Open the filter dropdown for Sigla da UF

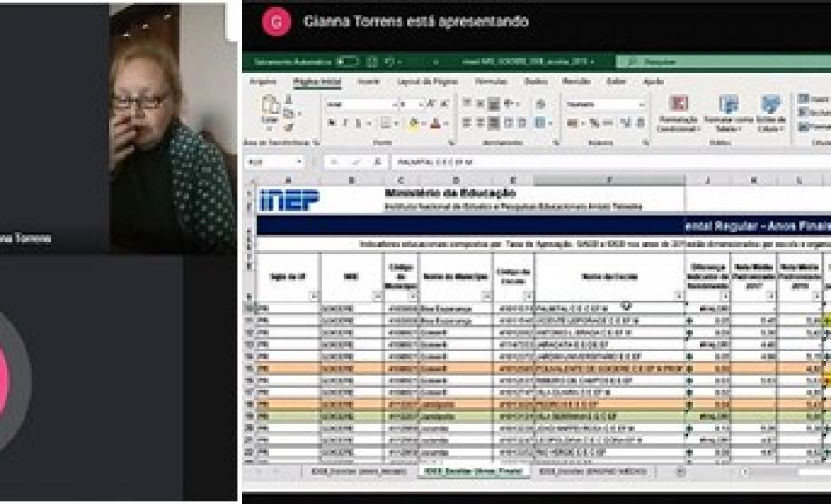[x=312, y=295]
